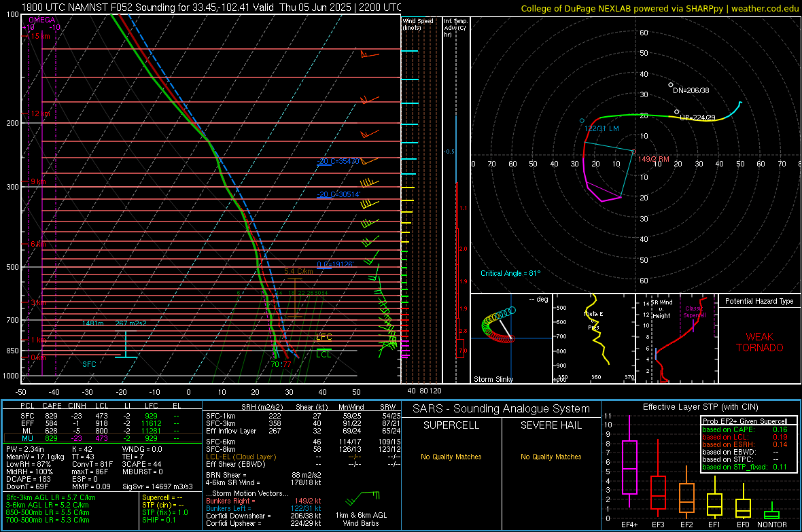Click the NONTOR green box plot
Image resolution: width=802 pixels, height=532 pixels.
click(x=772, y=514)
